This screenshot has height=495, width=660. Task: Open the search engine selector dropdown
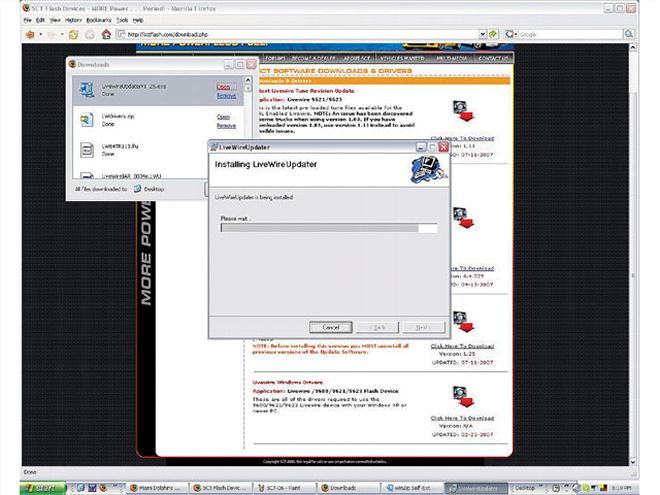click(x=511, y=35)
